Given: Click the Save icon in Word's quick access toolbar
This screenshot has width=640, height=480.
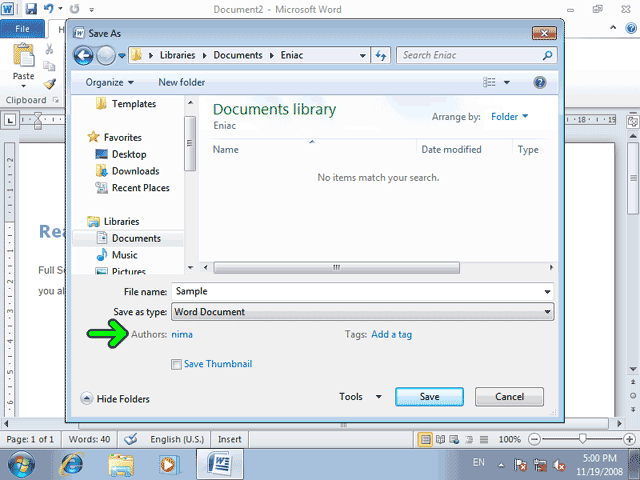Looking at the screenshot, I should point(31,9).
